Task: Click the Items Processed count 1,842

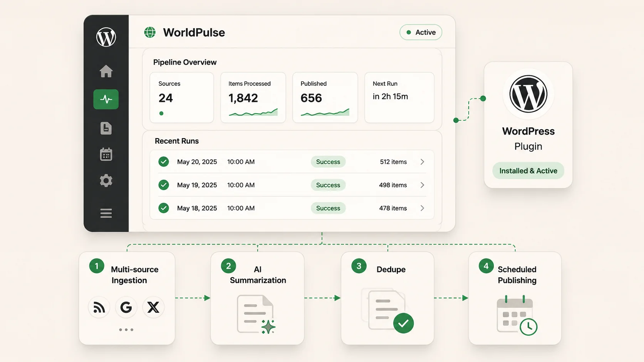Action: pos(243,98)
